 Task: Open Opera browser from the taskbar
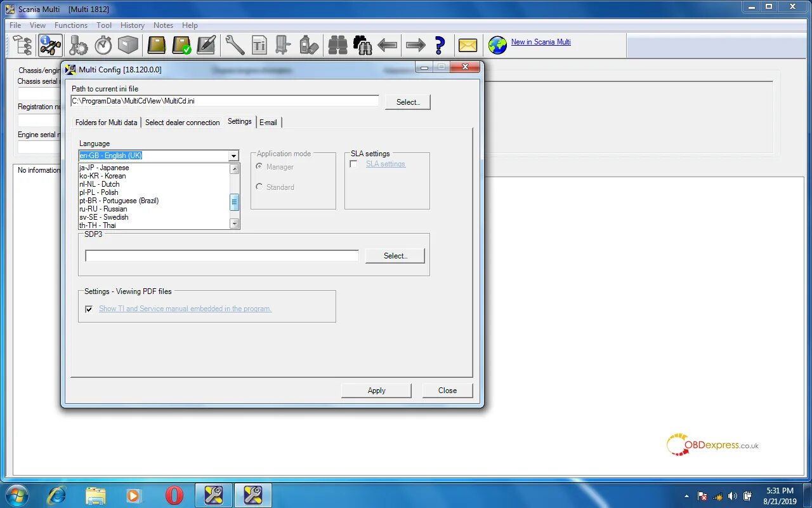point(174,495)
